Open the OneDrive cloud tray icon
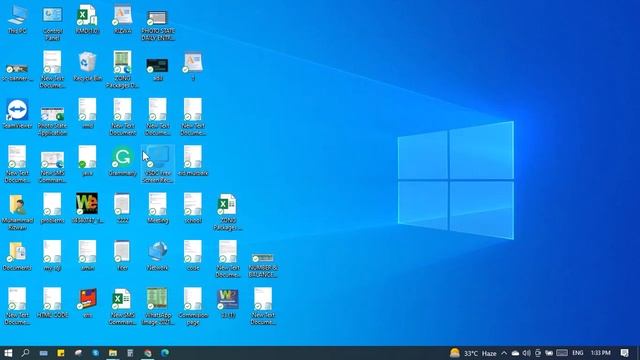 click(x=515, y=353)
